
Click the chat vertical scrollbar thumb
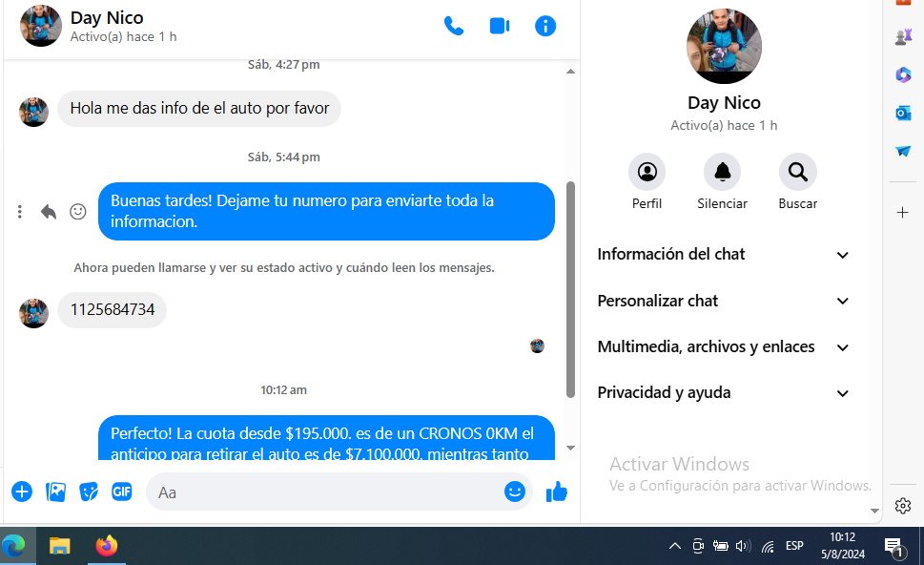[x=570, y=289]
